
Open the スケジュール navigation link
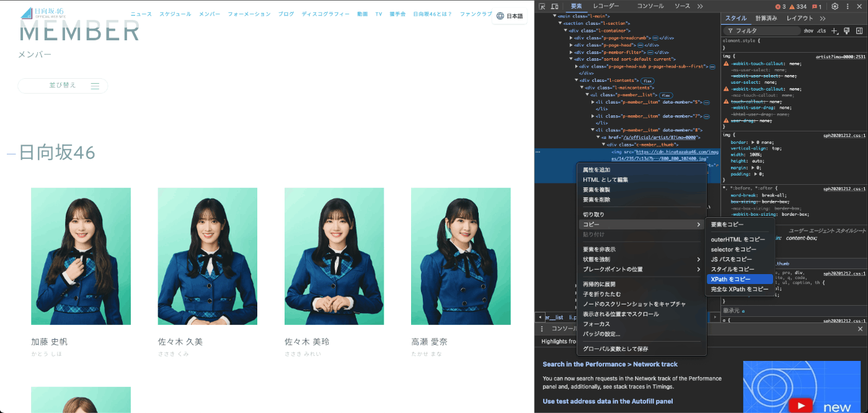coord(175,14)
